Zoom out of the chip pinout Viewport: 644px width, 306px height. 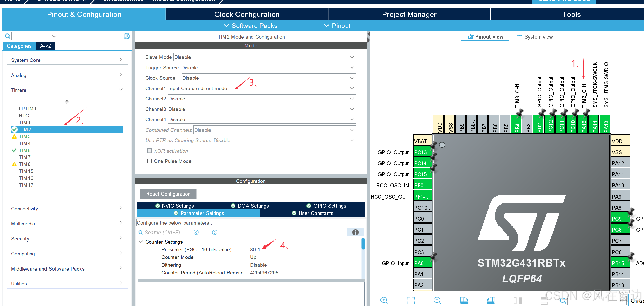pos(437,300)
